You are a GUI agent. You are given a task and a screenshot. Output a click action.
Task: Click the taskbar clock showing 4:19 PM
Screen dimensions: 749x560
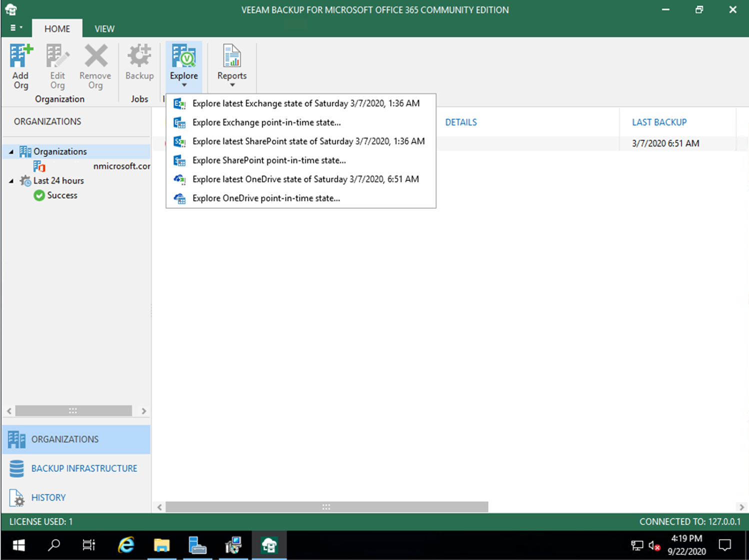686,545
